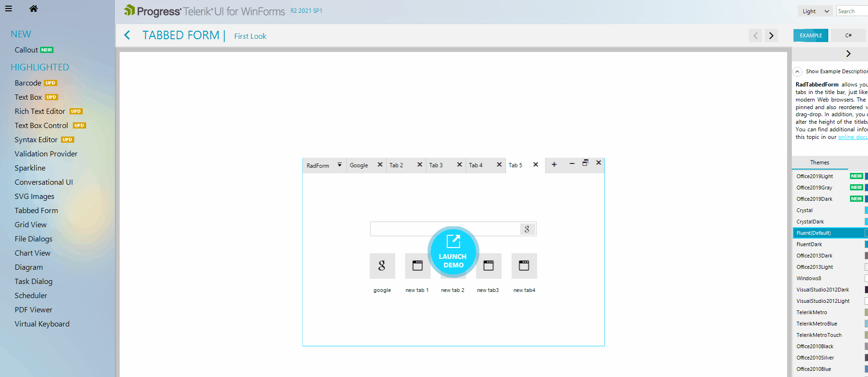This screenshot has width=868, height=377.
Task: Apply the Office2019Dark theme
Action: click(830, 199)
